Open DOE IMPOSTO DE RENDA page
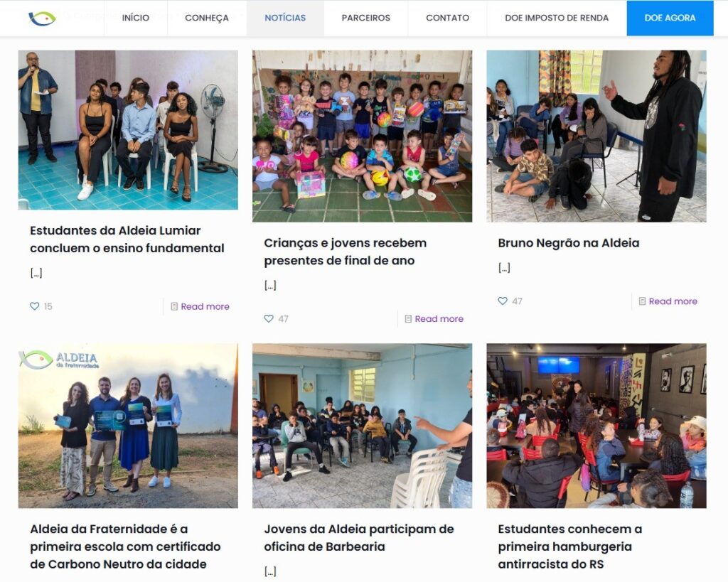Viewport: 728px width, 582px height. [x=557, y=18]
